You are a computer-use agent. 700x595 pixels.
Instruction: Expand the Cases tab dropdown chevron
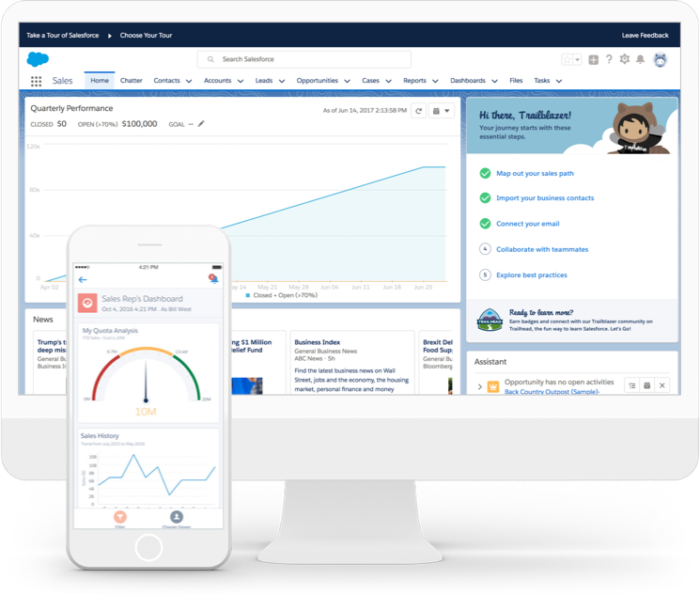pos(388,81)
